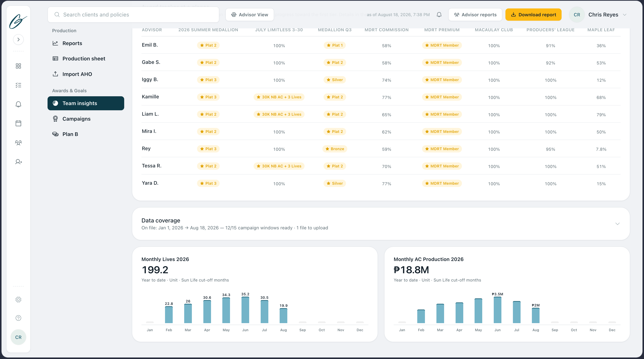Click advisor name Emil B.
The image size is (644, 359).
point(150,45)
